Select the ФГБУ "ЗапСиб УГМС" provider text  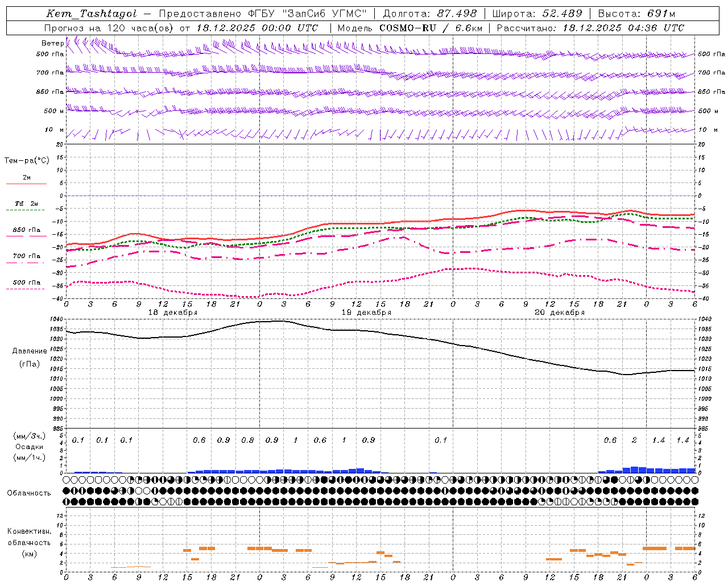[308, 14]
